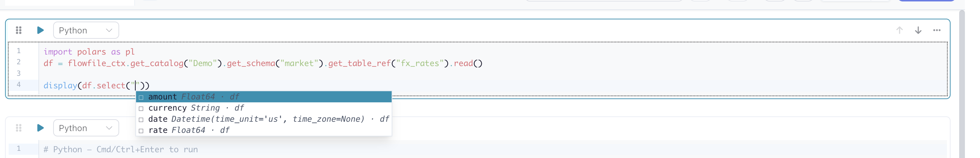The height and width of the screenshot is (158, 980).
Task: Click the 'import polars as pl' line
Action: [x=89, y=52]
